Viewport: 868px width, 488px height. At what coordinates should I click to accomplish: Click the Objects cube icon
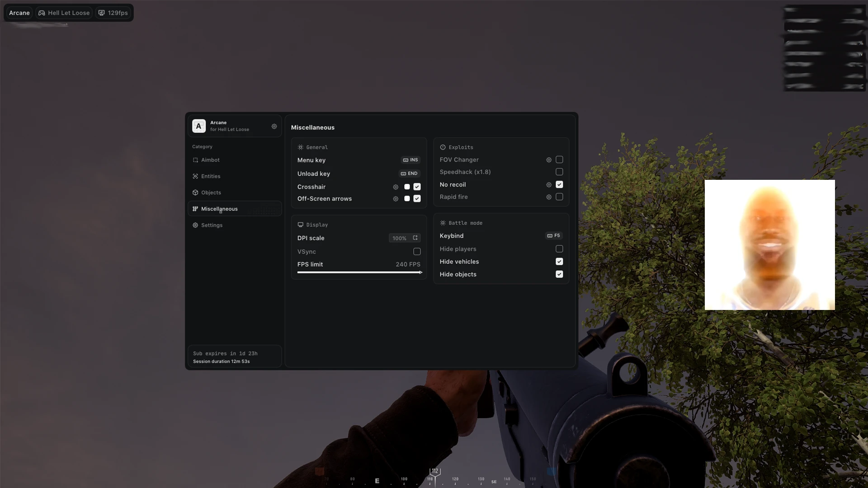(195, 192)
